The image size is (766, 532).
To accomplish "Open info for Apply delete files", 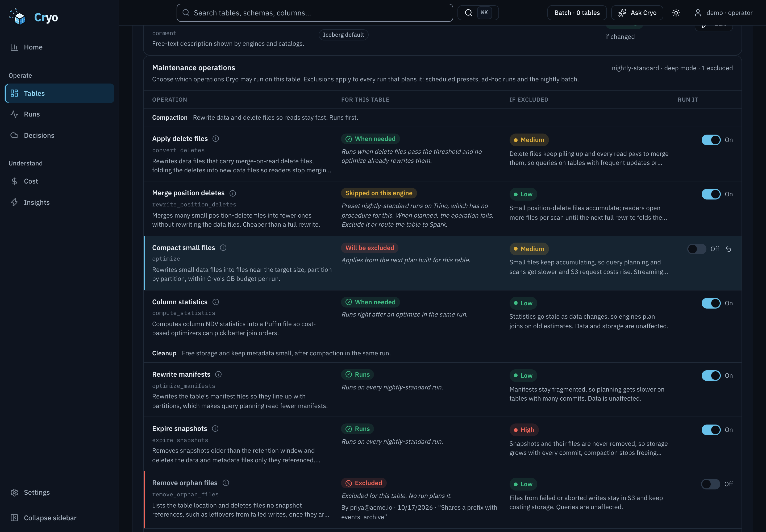I will tap(216, 139).
